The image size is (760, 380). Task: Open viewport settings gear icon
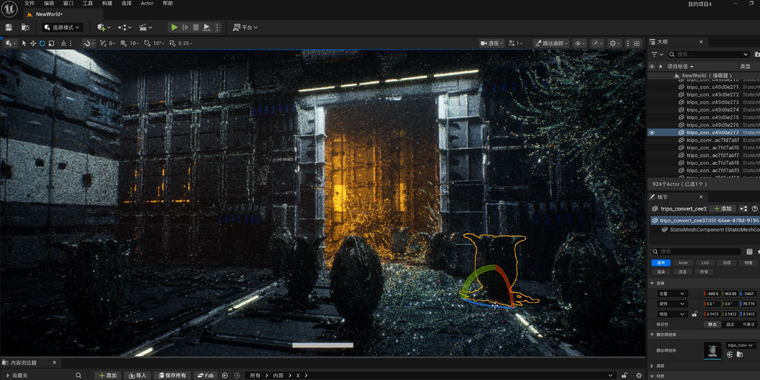tap(614, 43)
